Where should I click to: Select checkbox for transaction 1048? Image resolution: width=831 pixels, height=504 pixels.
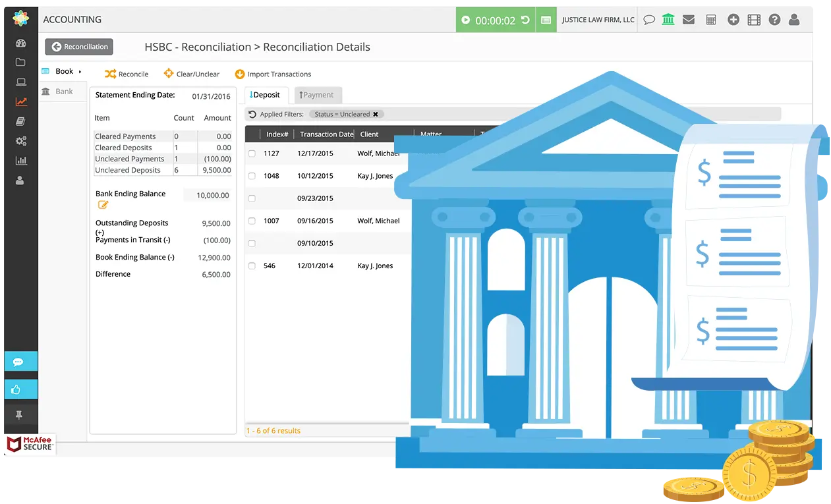point(252,176)
